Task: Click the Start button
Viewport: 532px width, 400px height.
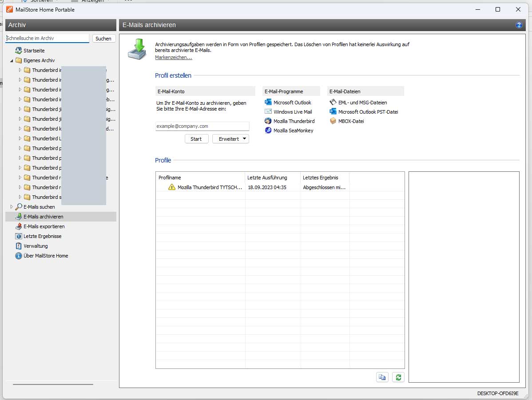Action: coord(196,139)
